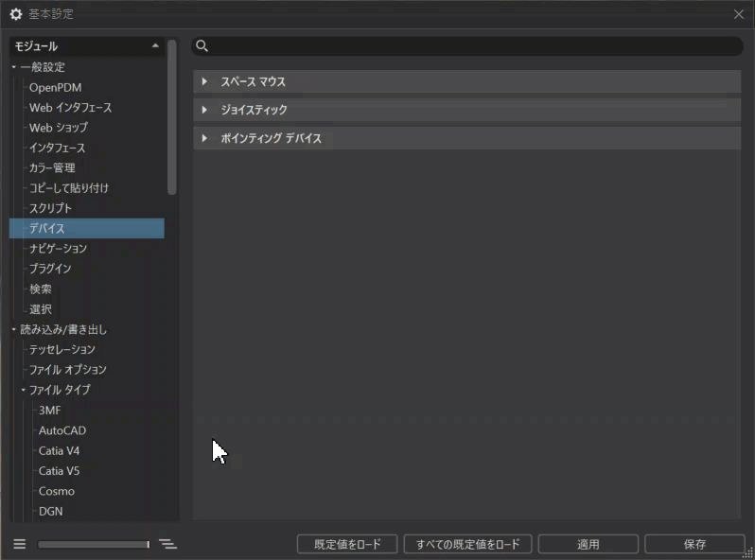Select the 3MF file type
This screenshot has width=755, height=560.
tap(49, 411)
